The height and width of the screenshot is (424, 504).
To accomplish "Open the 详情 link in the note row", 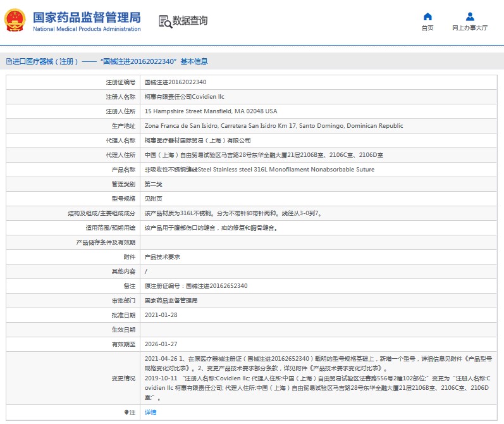I will (x=151, y=412).
